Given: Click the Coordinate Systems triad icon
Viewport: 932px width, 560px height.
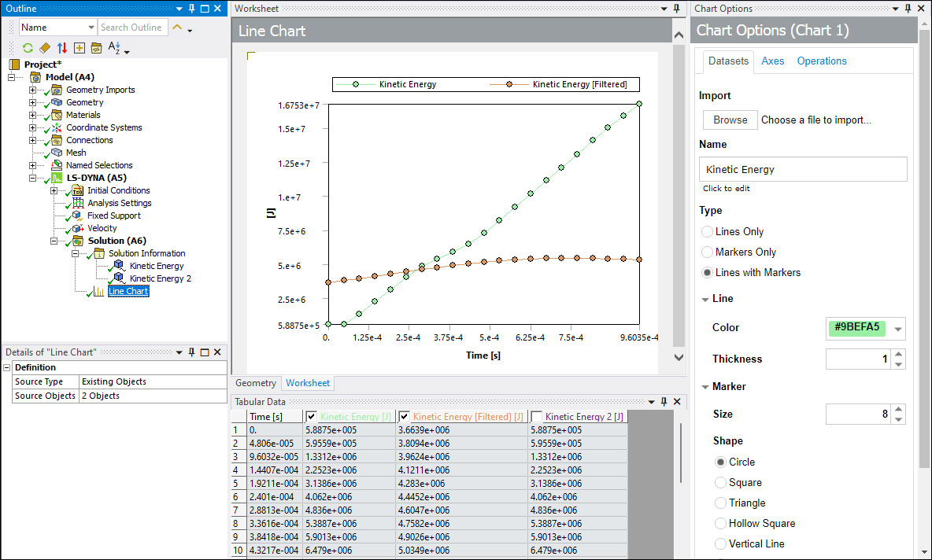Looking at the screenshot, I should pyautogui.click(x=57, y=127).
